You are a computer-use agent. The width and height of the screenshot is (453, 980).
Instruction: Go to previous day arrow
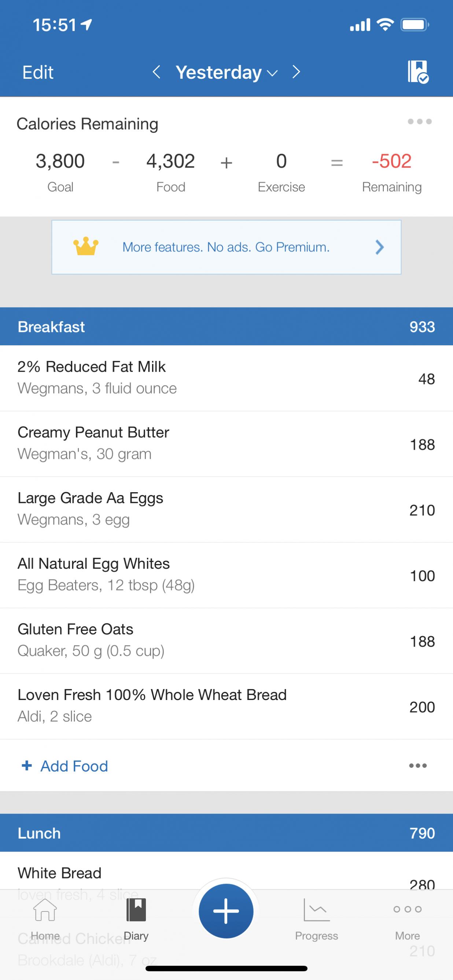(x=156, y=71)
